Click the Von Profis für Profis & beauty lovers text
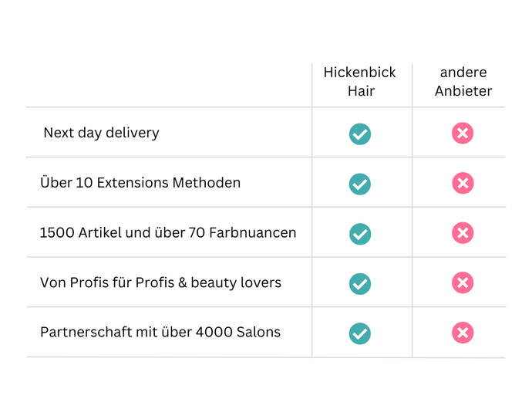This screenshot has height=399, width=532. point(161,282)
